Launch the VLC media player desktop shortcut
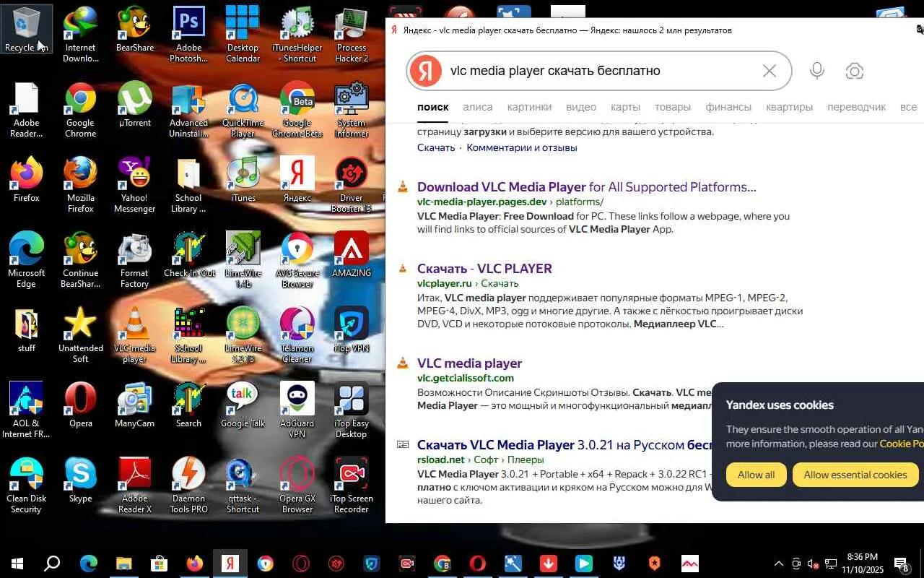Viewport: 924px width, 578px height. [135, 335]
